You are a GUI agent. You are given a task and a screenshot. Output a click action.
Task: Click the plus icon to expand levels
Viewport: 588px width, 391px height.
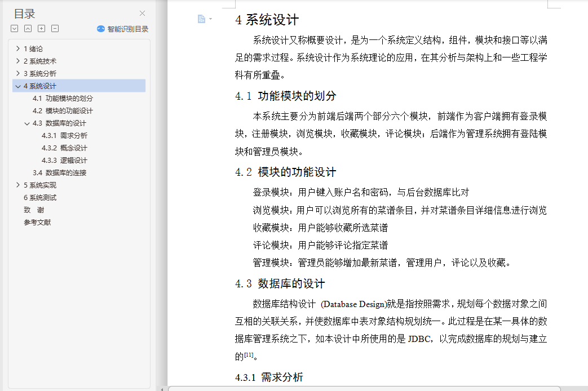pos(42,29)
